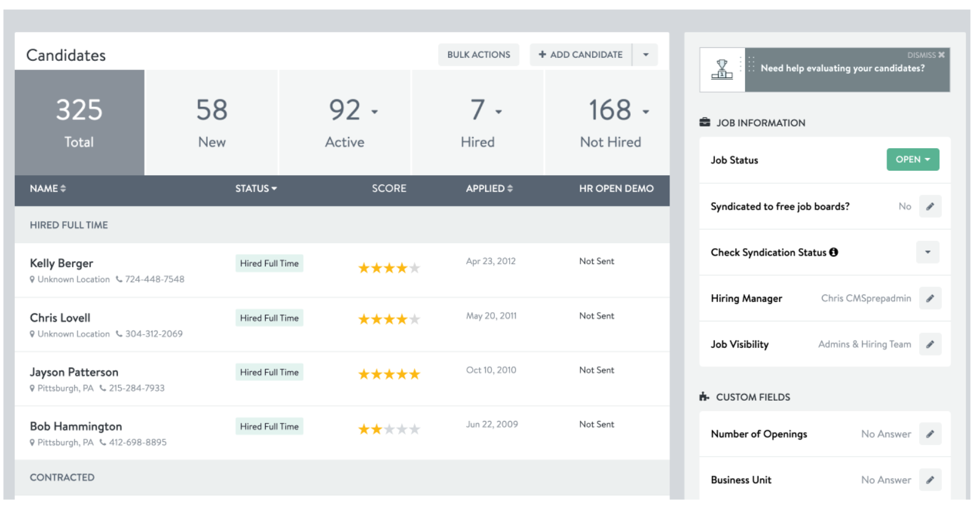
Task: Click the Candidates panel heading
Action: [x=66, y=55]
